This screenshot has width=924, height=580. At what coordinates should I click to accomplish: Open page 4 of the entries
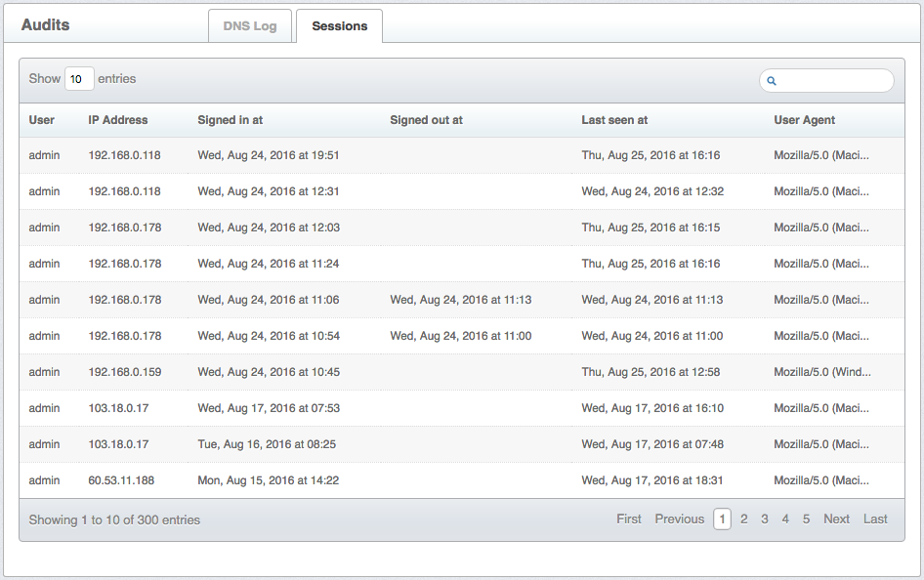785,519
